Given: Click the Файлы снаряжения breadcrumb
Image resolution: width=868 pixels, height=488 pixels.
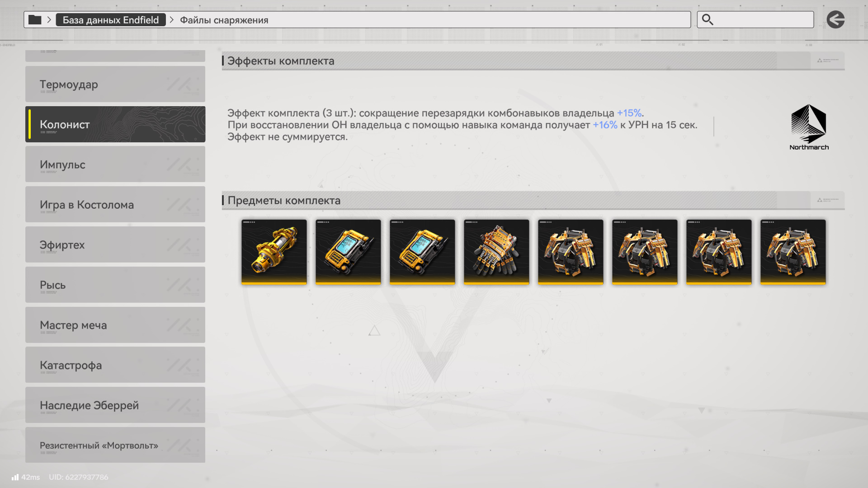Looking at the screenshot, I should pos(224,20).
